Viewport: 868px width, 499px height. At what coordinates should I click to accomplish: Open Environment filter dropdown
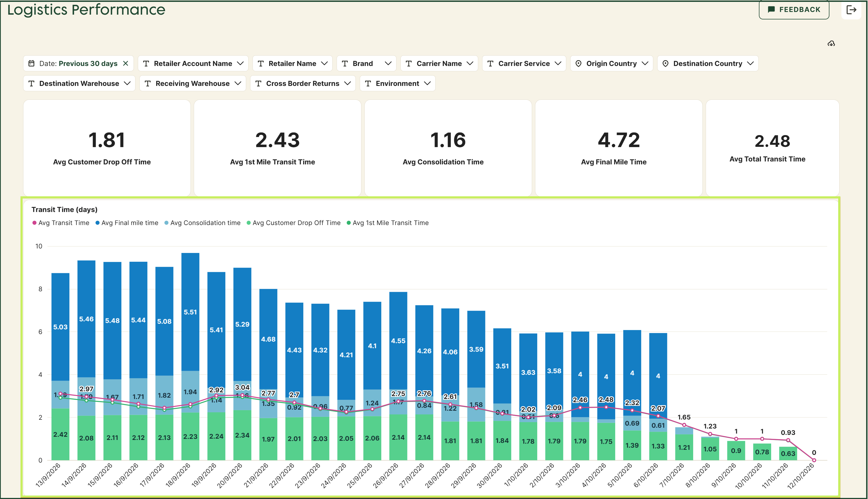click(x=398, y=83)
